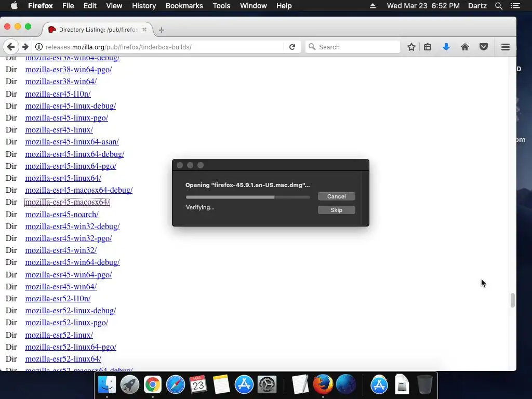Open mozilla-esr45-linux64-asan/ link
The width and height of the screenshot is (532, 399).
click(x=72, y=142)
